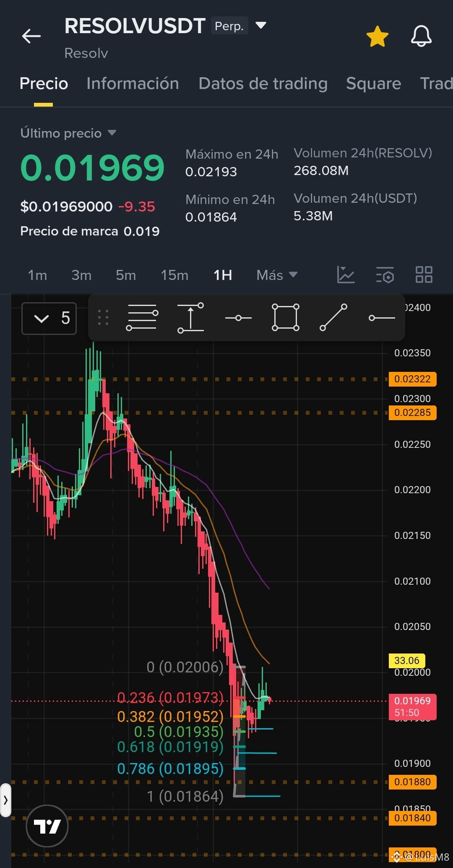Viewport: 453px width, 868px height.
Task: Tap the Máximo en 24h value 0.02193
Action: click(211, 172)
